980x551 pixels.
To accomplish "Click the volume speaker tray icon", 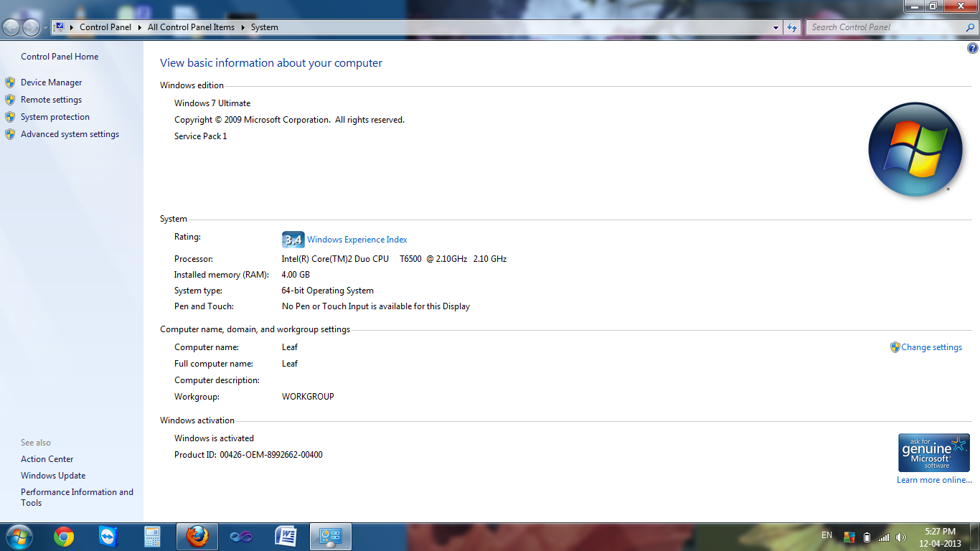I will coord(901,537).
